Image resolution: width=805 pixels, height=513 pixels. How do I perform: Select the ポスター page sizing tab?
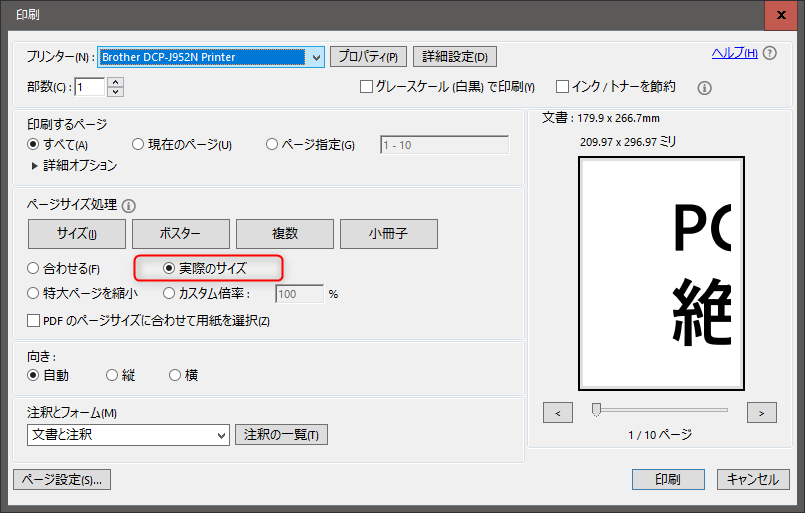pyautogui.click(x=180, y=233)
